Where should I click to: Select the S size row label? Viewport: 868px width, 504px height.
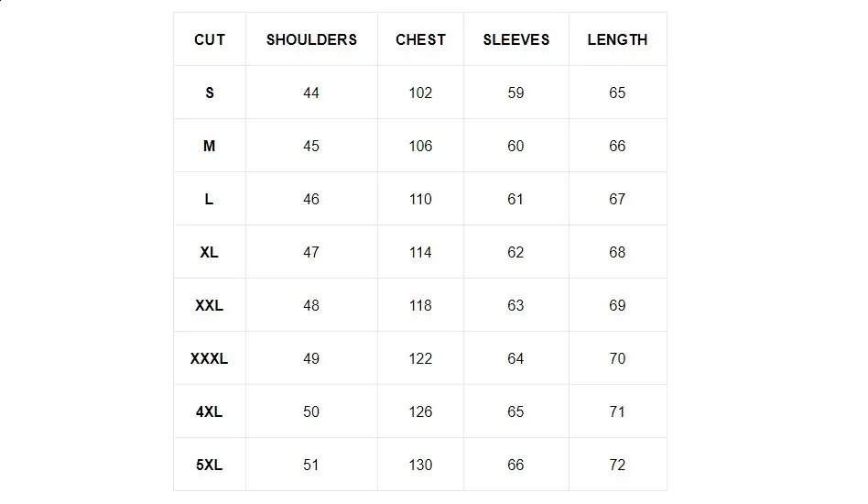point(210,93)
